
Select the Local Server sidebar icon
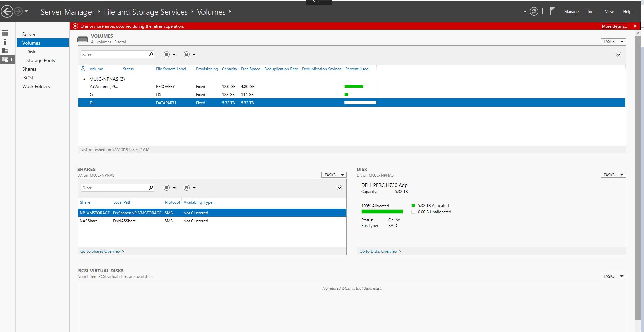point(5,42)
